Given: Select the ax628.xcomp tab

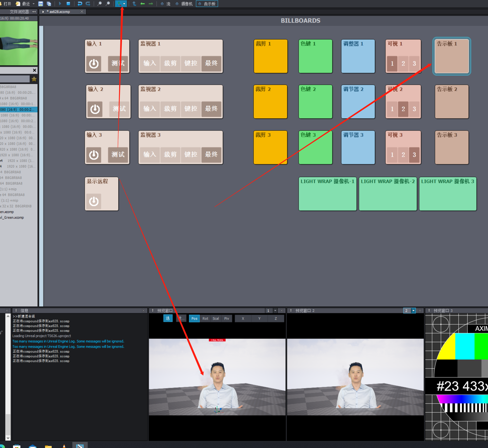Looking at the screenshot, I should pos(60,12).
